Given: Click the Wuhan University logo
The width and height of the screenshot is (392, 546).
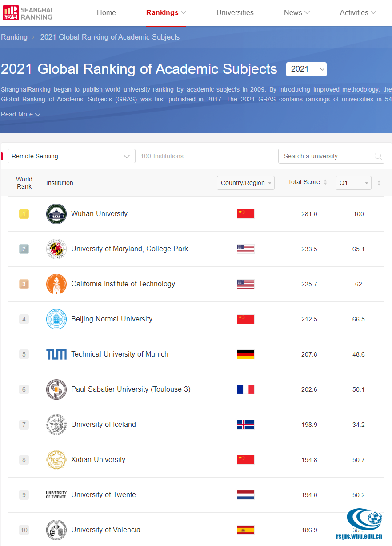Looking at the screenshot, I should (x=56, y=214).
